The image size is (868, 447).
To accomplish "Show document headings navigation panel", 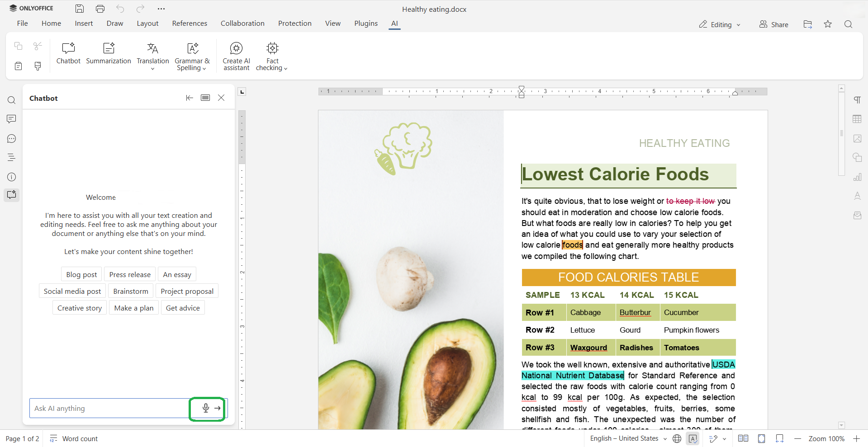I will [11, 157].
